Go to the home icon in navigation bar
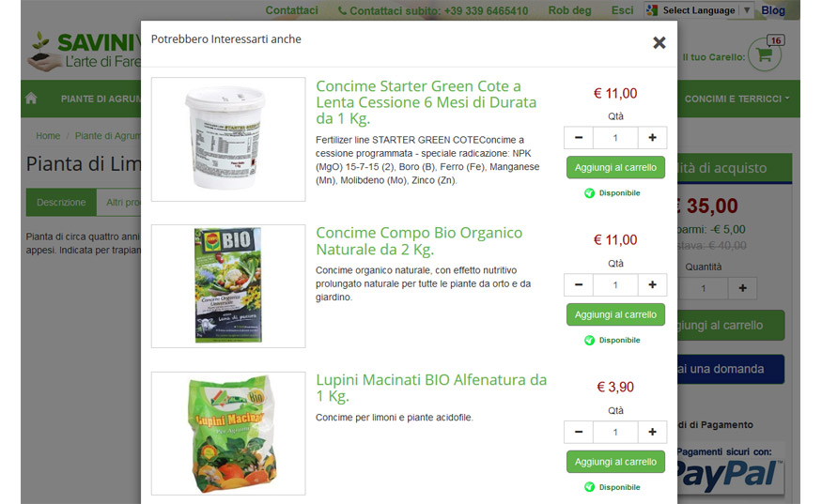 click(x=31, y=99)
